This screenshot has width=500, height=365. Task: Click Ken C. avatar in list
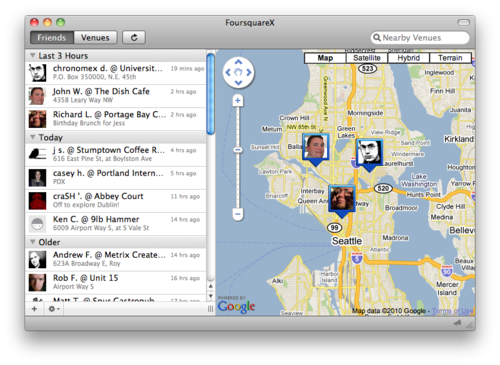point(37,224)
